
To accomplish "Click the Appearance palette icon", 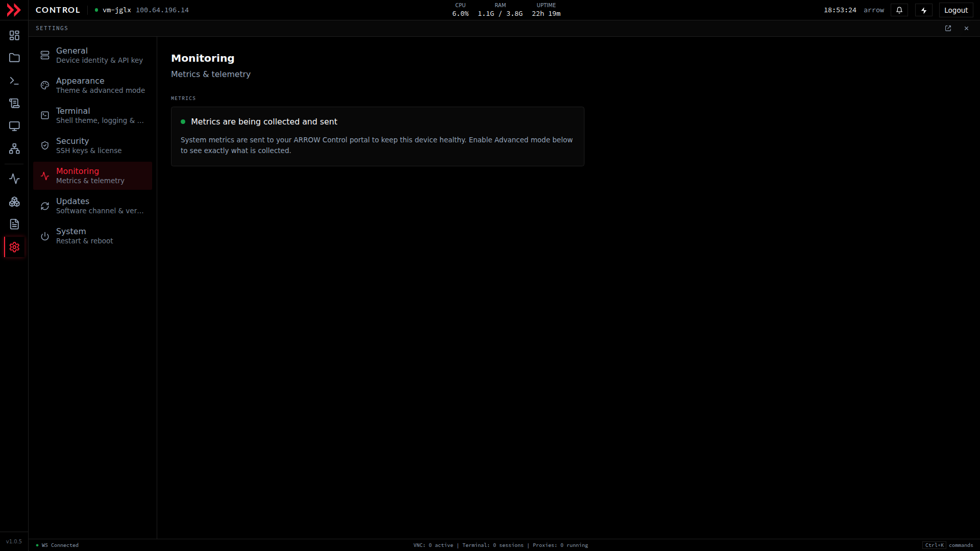I will [x=45, y=85].
